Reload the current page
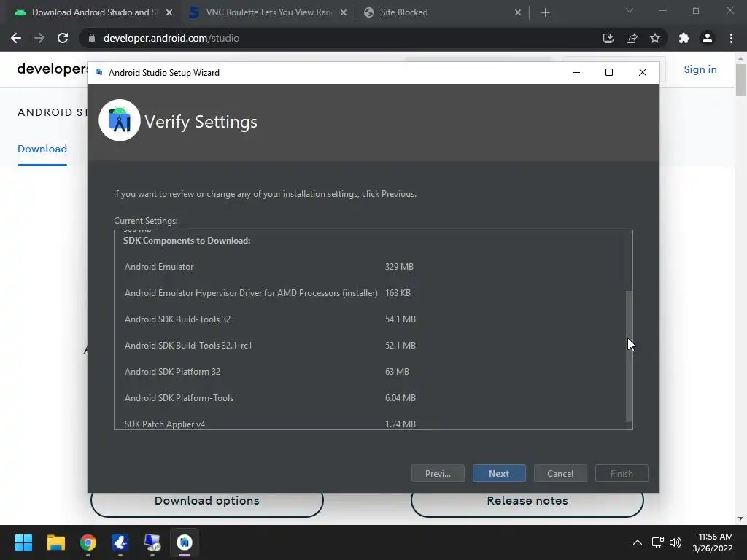The width and height of the screenshot is (747, 560). 63,38
